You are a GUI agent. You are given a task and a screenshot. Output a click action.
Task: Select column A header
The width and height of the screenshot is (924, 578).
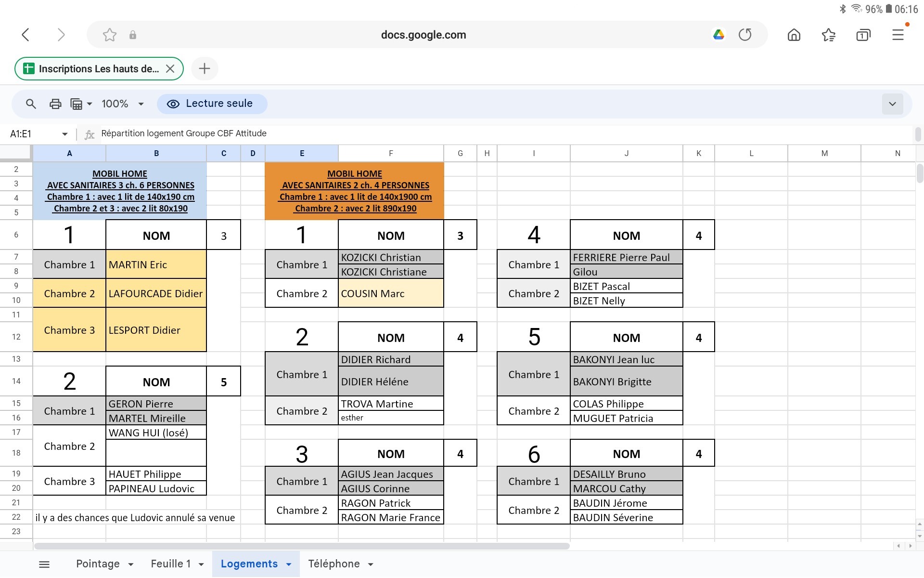click(69, 153)
